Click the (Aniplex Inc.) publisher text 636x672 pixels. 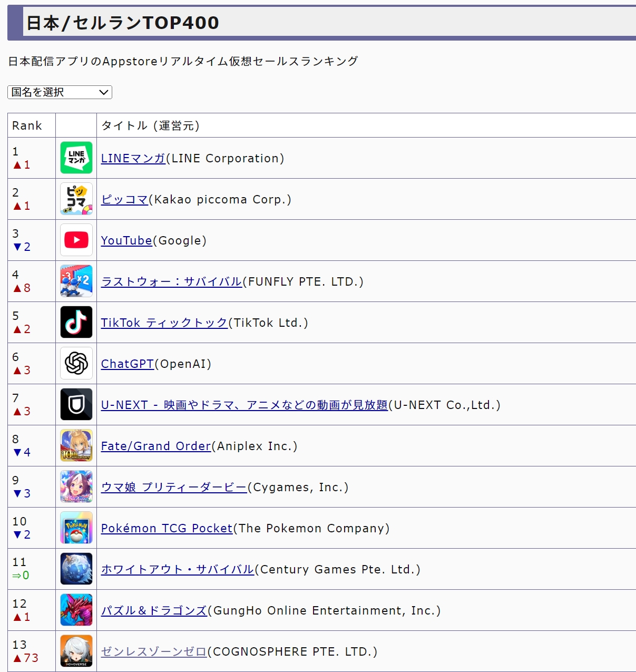click(x=255, y=446)
